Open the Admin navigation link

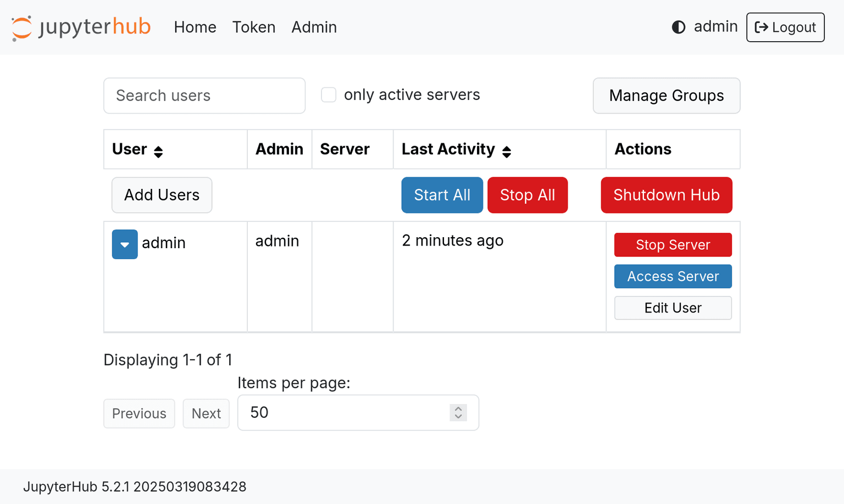pos(314,27)
